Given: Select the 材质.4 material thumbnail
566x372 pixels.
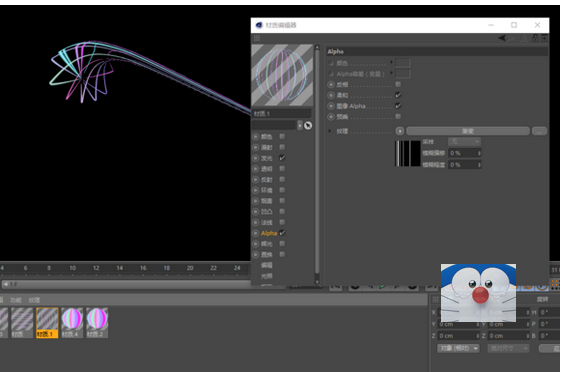Looking at the screenshot, I should (72, 323).
